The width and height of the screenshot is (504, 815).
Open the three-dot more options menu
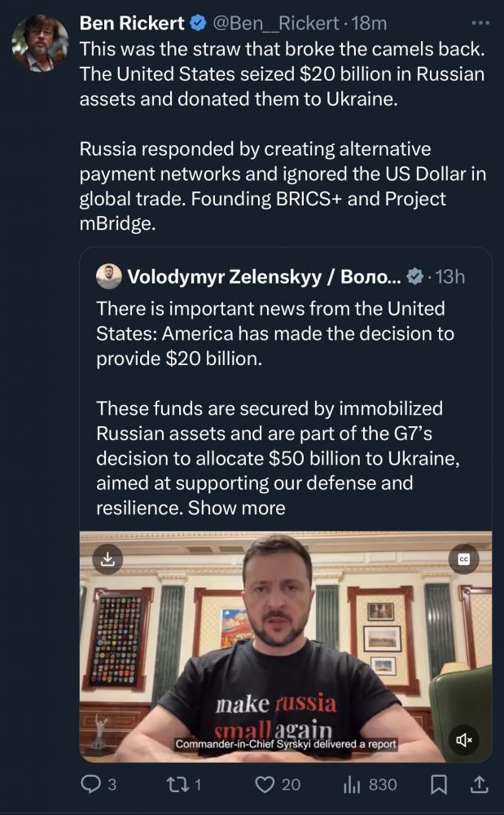click(x=481, y=23)
